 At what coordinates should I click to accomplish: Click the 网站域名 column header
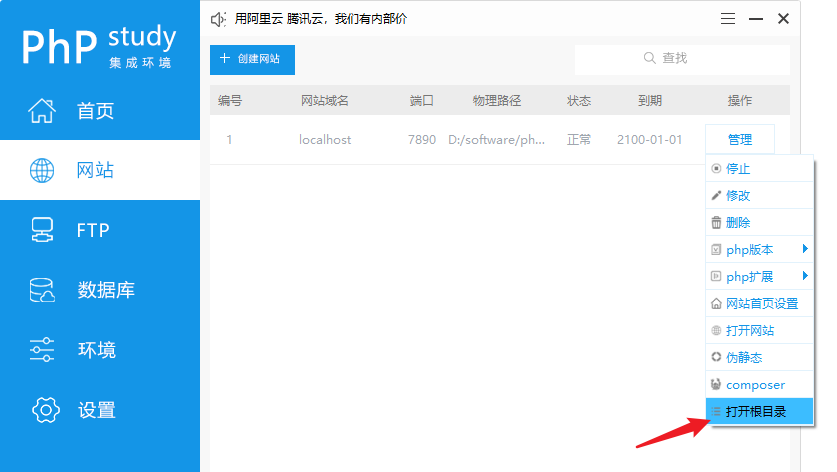325,100
